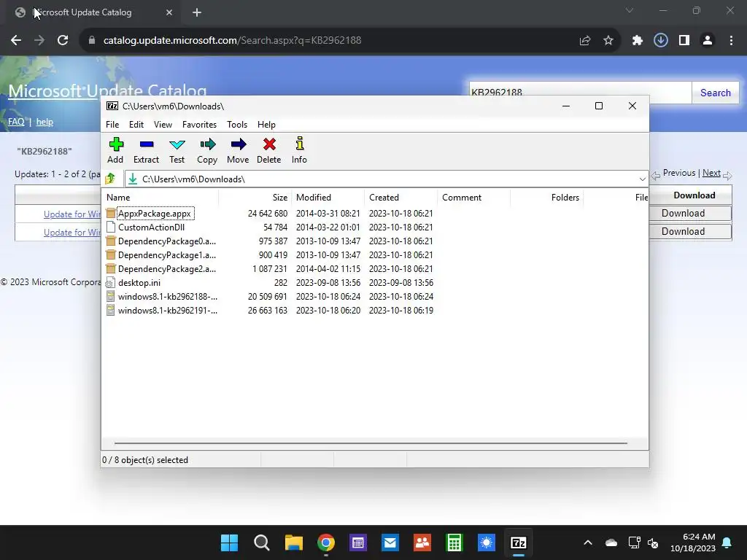747x560 pixels.
Task: Click the Search button in the Update Catalog
Action: click(715, 93)
